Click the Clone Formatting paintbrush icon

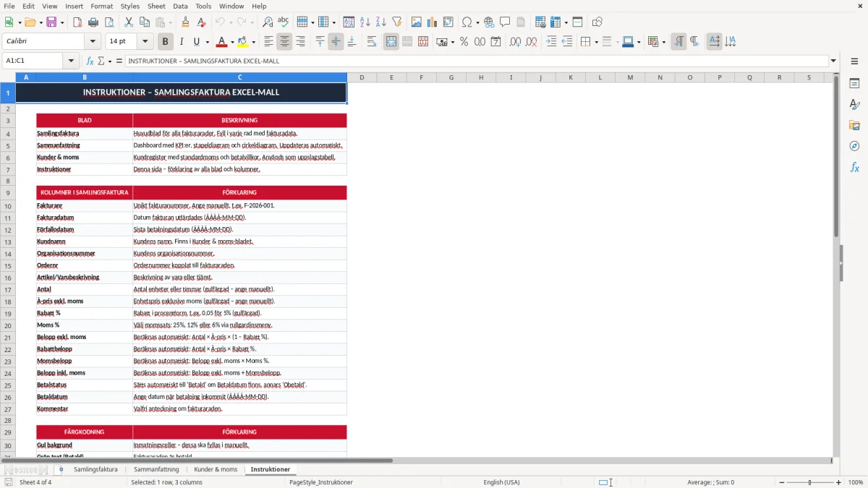click(185, 22)
